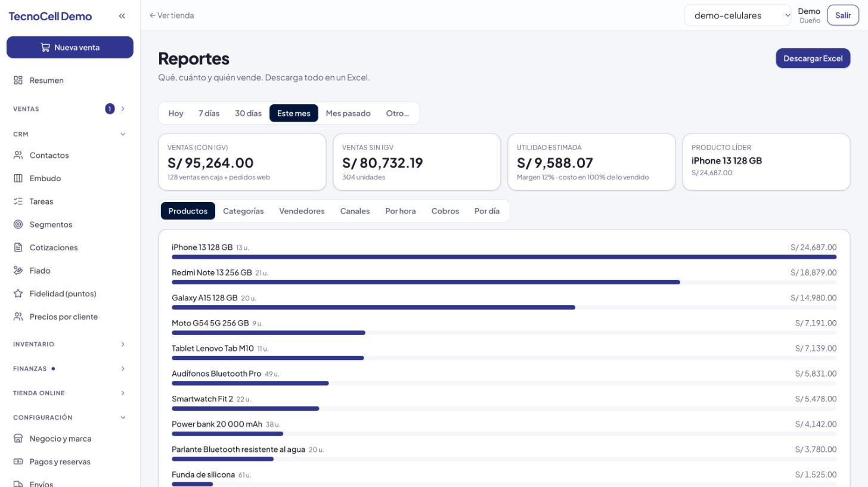Select the Mes pasado date range
The image size is (868, 487).
(x=348, y=113)
